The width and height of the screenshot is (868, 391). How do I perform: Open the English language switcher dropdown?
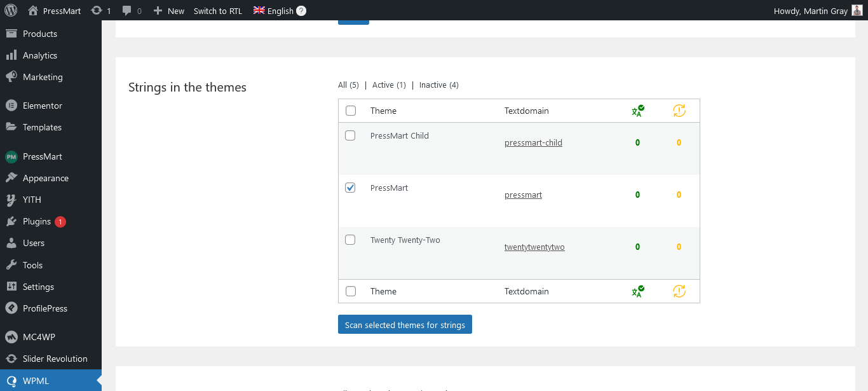point(273,11)
